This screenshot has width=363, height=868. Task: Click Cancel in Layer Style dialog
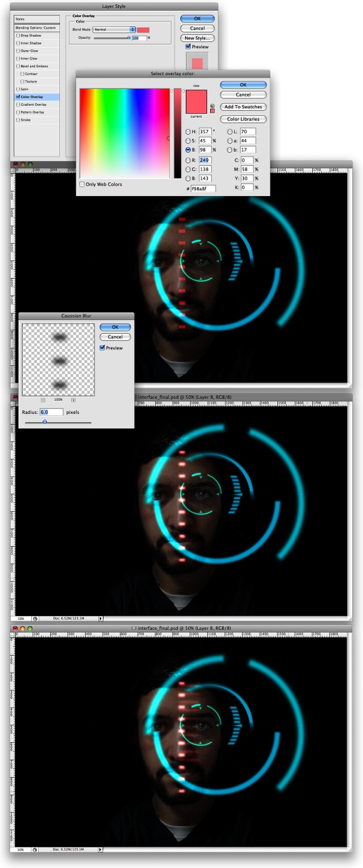click(x=197, y=28)
